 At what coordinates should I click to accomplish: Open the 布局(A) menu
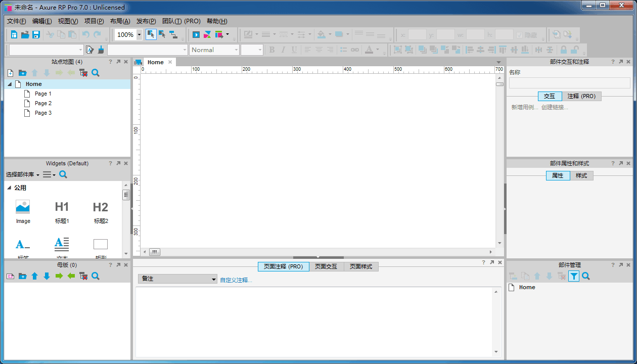(x=120, y=21)
